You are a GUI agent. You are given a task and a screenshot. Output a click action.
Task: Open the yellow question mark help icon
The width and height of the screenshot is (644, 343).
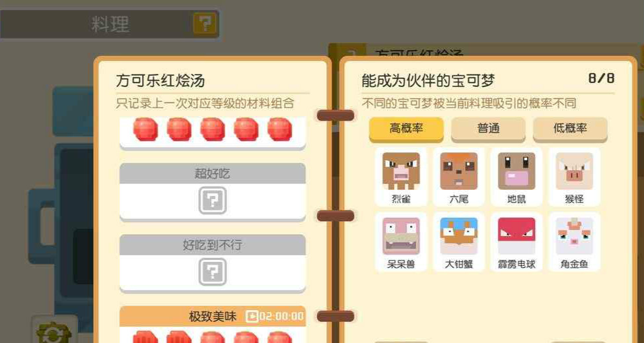pos(205,24)
